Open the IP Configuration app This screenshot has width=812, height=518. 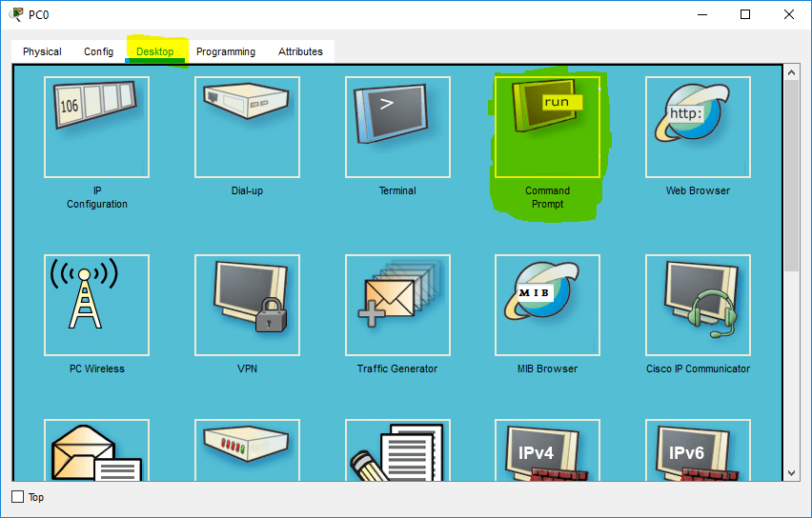coord(96,127)
